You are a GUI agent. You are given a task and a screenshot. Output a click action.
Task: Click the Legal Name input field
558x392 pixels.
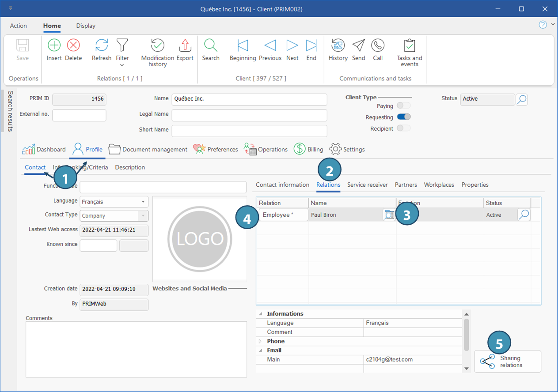[249, 115]
